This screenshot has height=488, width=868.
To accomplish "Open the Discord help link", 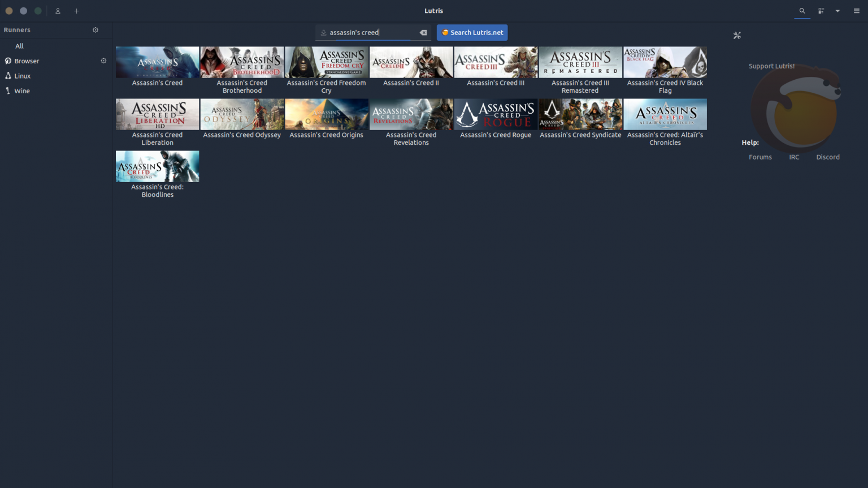I will pos(827,157).
